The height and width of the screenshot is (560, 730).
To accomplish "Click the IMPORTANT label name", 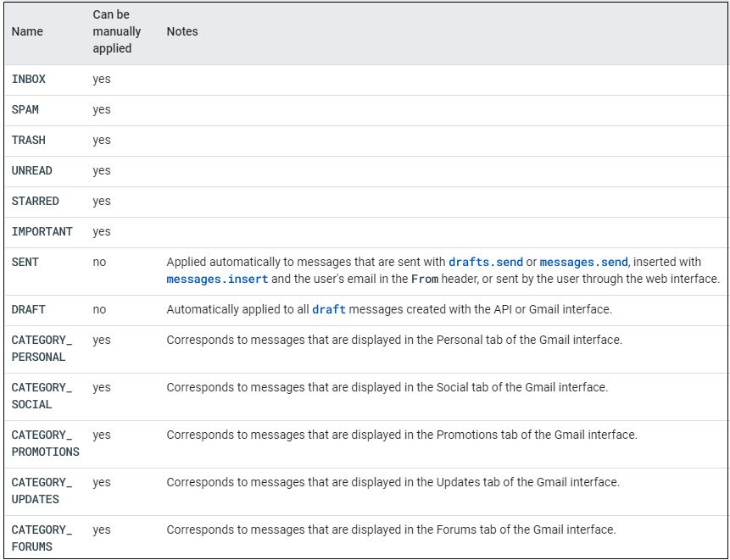I will (x=42, y=231).
